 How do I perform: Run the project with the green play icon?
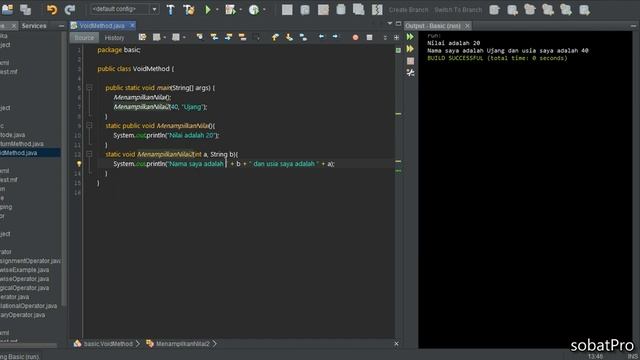tap(208, 9)
